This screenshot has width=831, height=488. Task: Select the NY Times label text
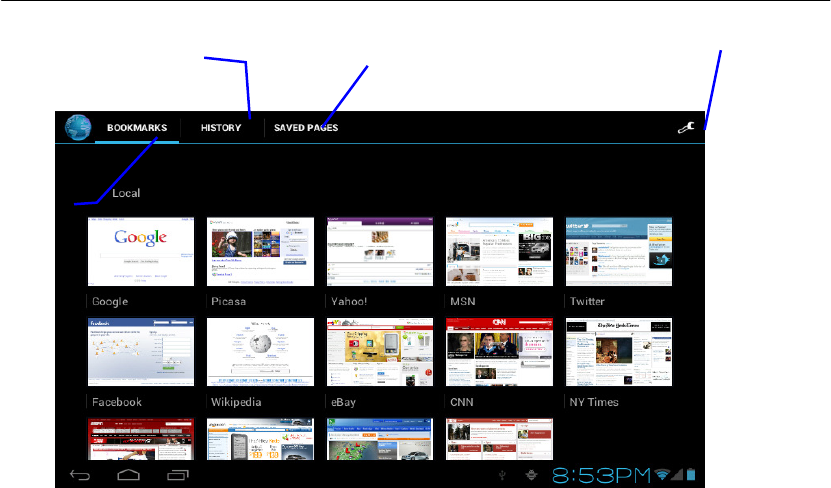pyautogui.click(x=594, y=402)
